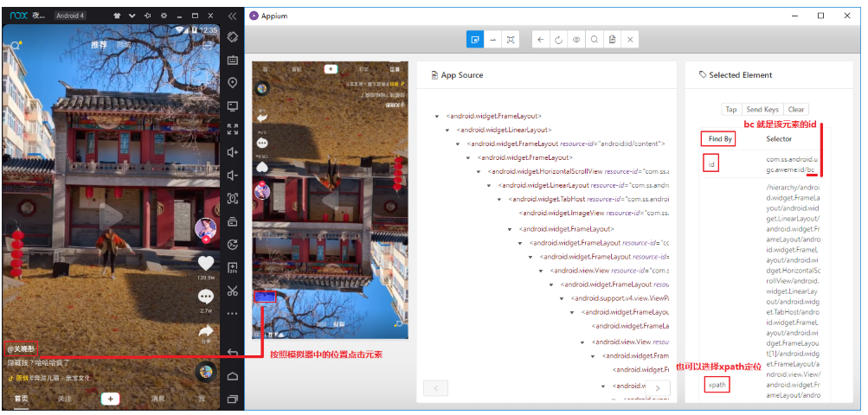868x415 pixels.
Task: Open the @关晓彤 username link
Action: (x=23, y=349)
